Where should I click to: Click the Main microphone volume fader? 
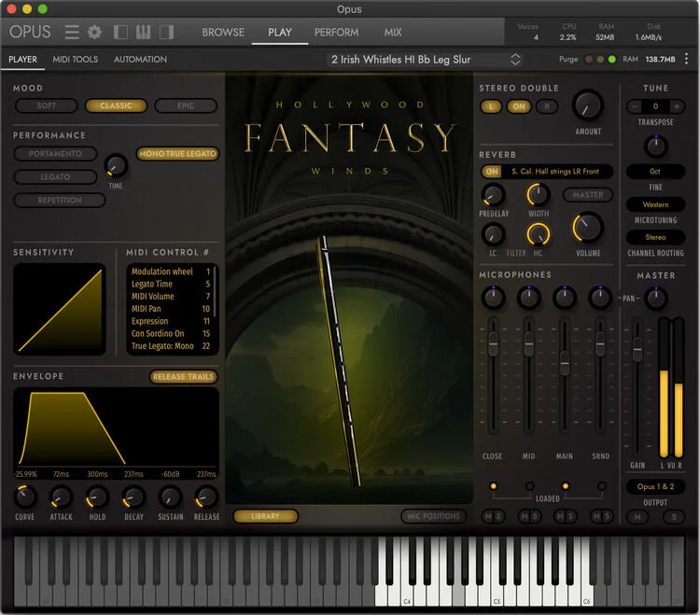pos(565,363)
